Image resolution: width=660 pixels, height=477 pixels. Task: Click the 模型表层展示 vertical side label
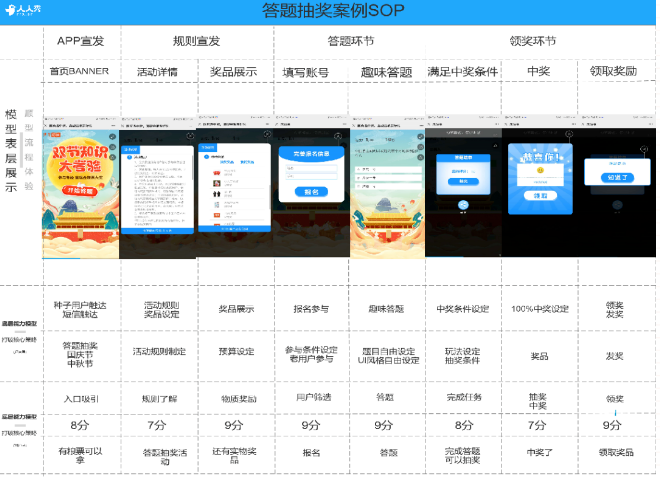[x=11, y=151]
